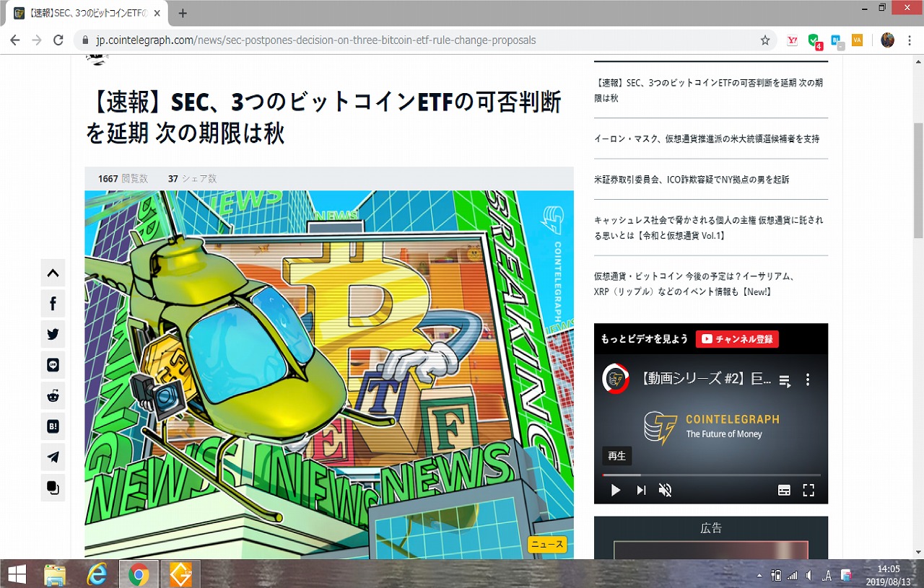Enter fullscreen on video player
Viewport: 924px width, 588px height.
coord(808,491)
